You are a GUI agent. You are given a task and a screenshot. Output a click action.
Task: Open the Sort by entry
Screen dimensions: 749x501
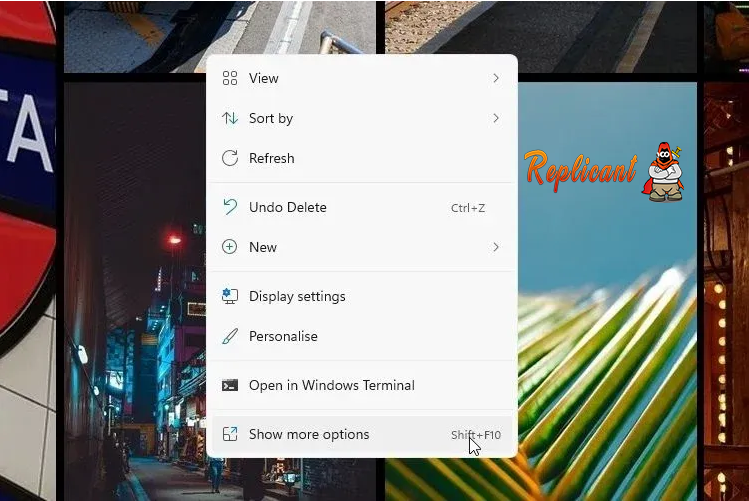[362, 118]
